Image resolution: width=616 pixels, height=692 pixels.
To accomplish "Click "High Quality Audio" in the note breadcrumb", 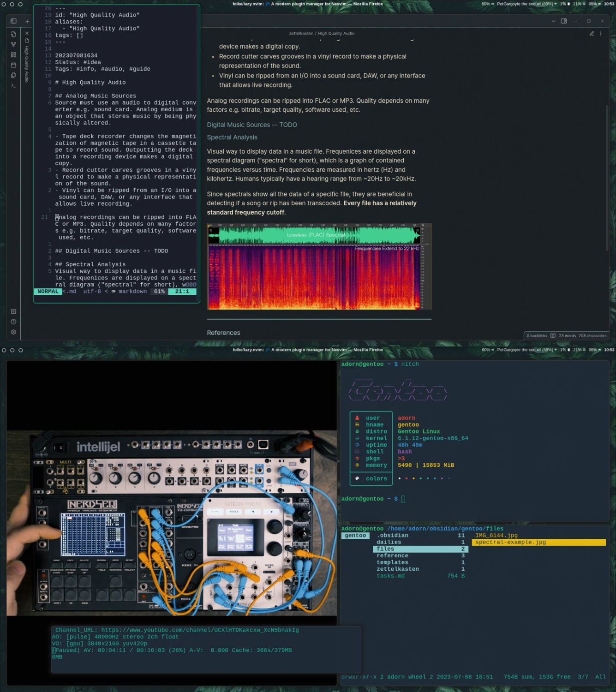I will coord(336,33).
